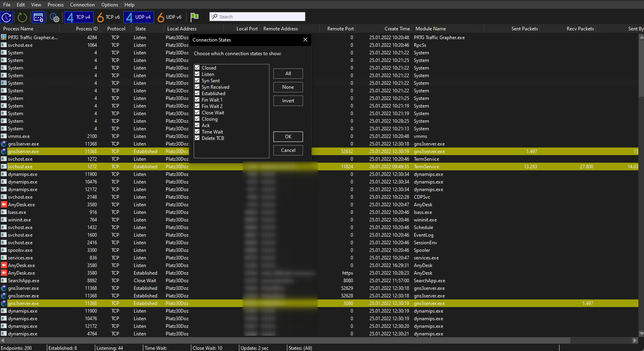The image size is (644, 351).
Task: Sort by Process ID column header
Action: pyautogui.click(x=79, y=29)
